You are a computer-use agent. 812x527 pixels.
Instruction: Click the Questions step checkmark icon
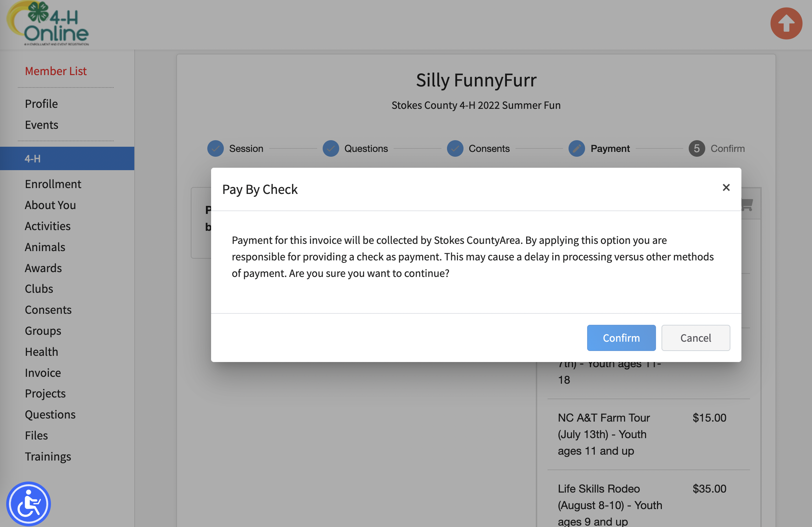pos(331,148)
